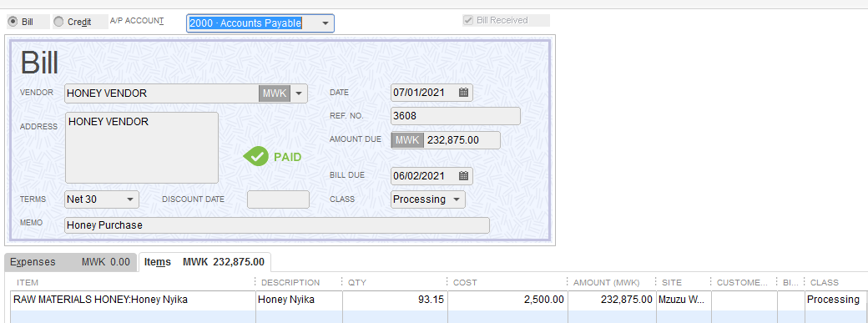Click the empty Discount Date field
The width and height of the screenshot is (868, 323).
[278, 199]
